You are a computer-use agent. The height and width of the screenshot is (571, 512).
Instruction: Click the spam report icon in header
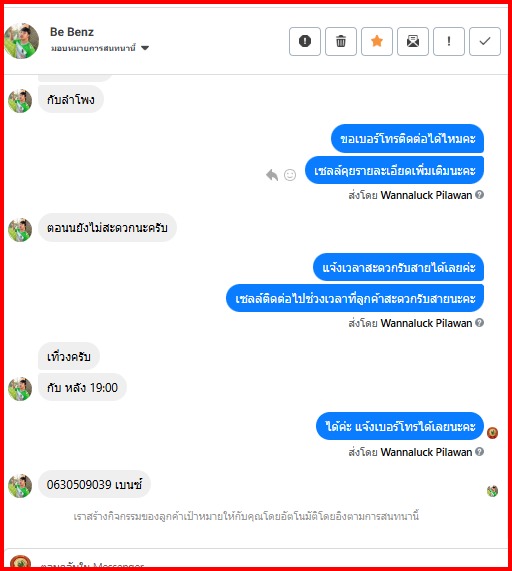305,41
